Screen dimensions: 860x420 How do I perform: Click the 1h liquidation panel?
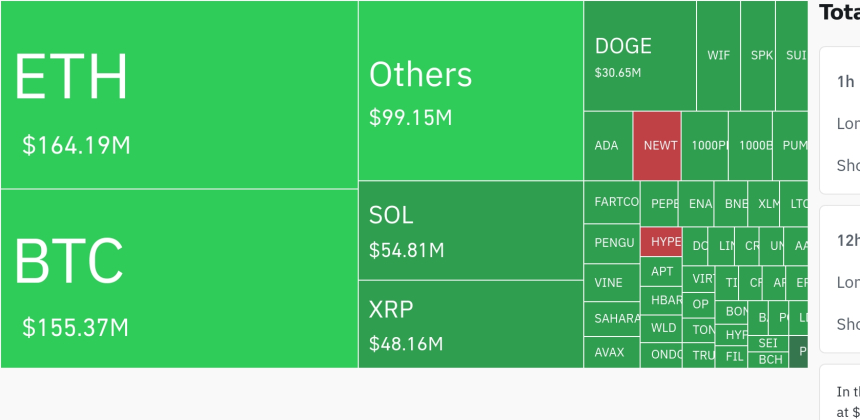coord(840,120)
